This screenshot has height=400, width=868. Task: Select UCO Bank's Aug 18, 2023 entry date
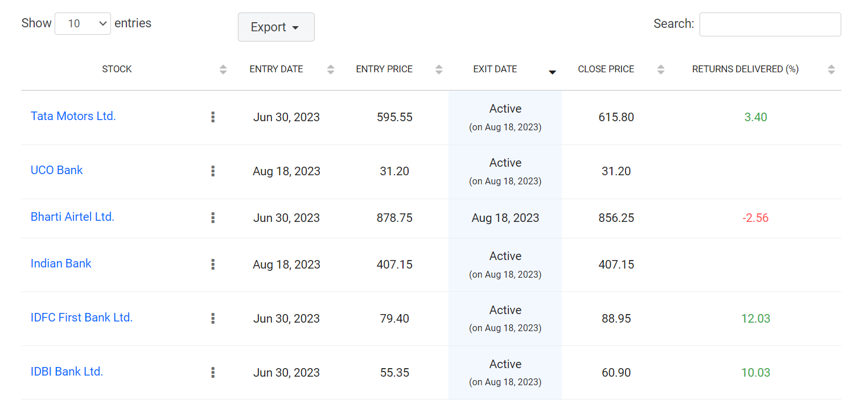[286, 171]
